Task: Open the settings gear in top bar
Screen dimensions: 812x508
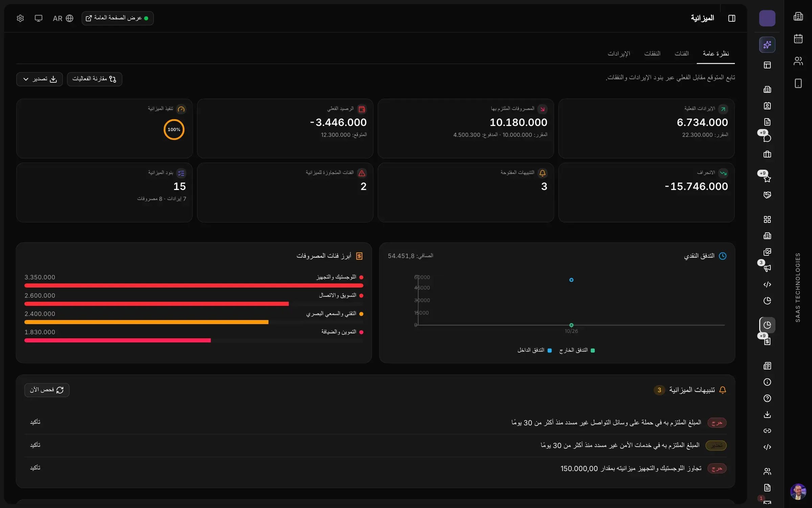Action: 20,18
